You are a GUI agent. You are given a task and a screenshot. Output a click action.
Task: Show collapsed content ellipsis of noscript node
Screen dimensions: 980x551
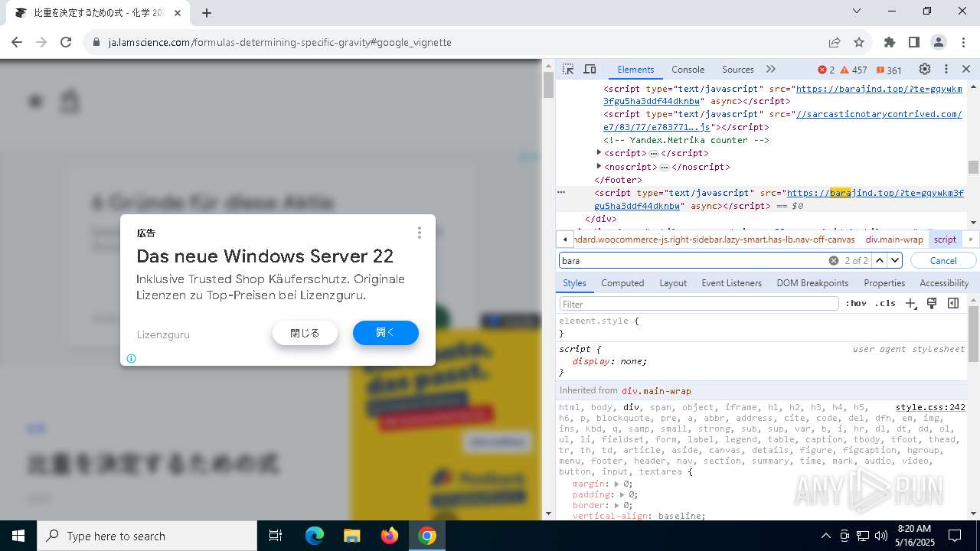(x=665, y=167)
